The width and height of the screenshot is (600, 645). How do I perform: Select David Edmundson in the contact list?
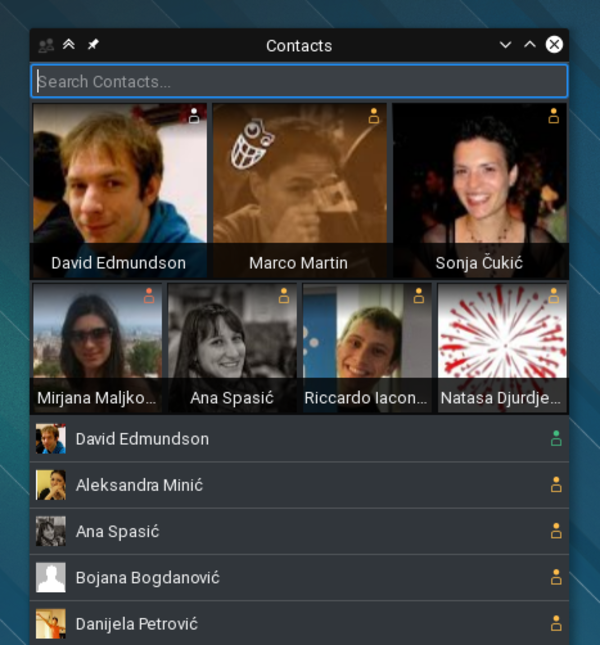pos(299,439)
